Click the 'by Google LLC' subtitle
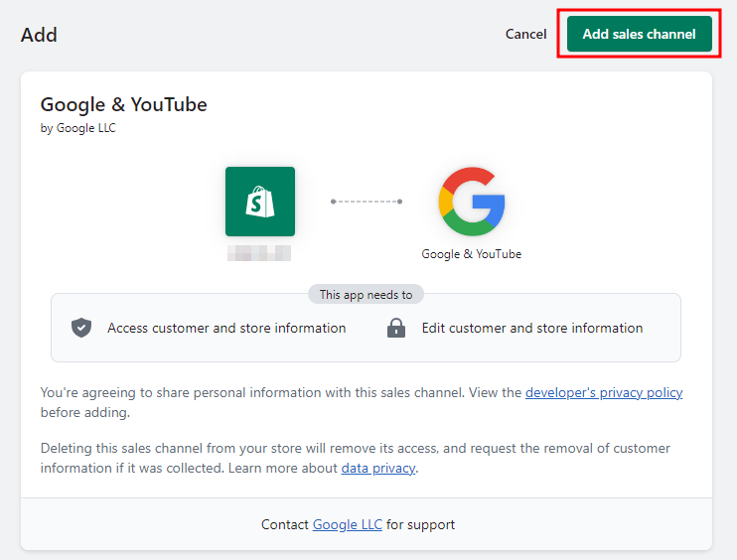The image size is (737, 560). point(78,128)
